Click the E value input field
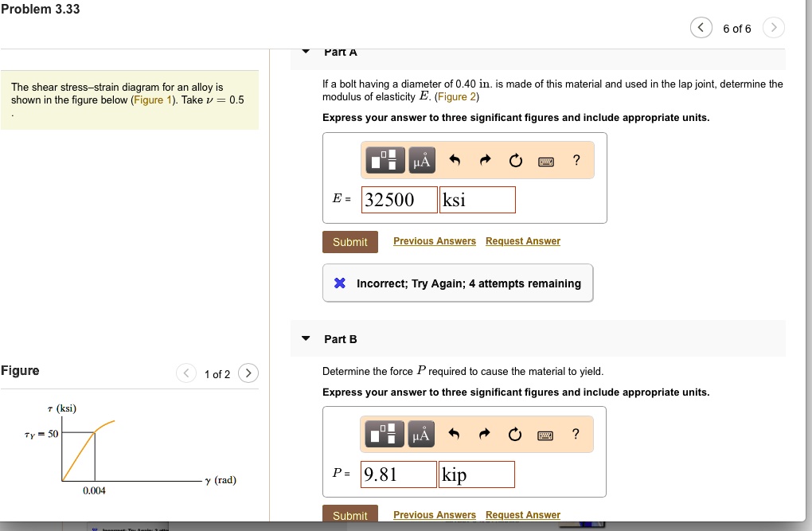The height and width of the screenshot is (531, 812). click(x=399, y=199)
